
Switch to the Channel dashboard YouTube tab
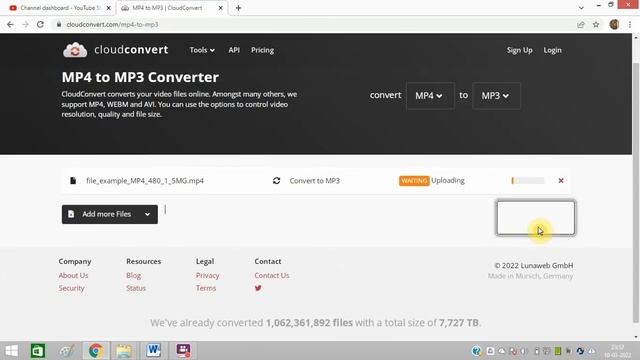pos(60,8)
